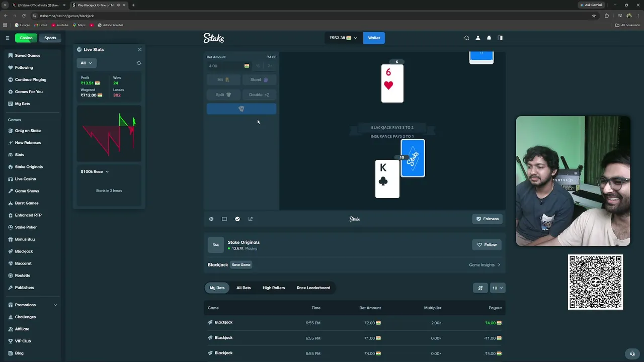Image resolution: width=644 pixels, height=362 pixels.
Task: Open the user profile menu
Action: coord(478,38)
